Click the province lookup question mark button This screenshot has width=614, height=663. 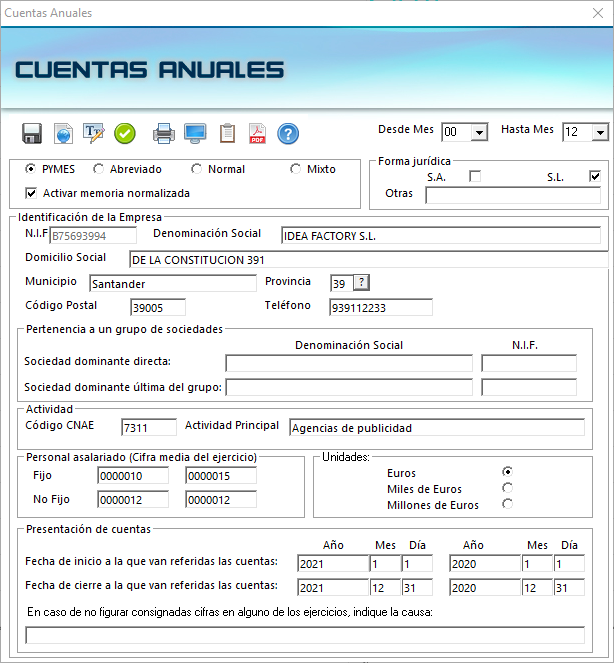point(362,282)
